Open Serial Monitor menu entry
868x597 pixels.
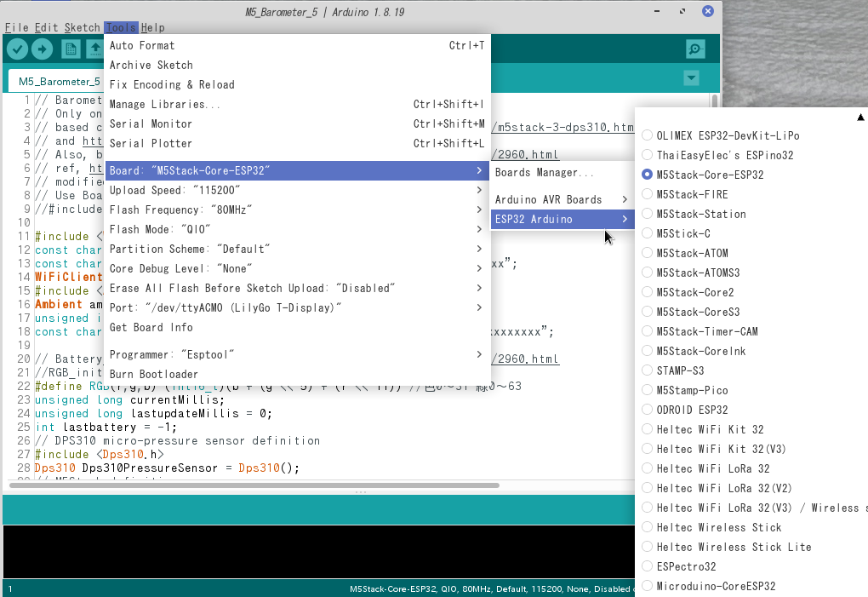[297, 123]
